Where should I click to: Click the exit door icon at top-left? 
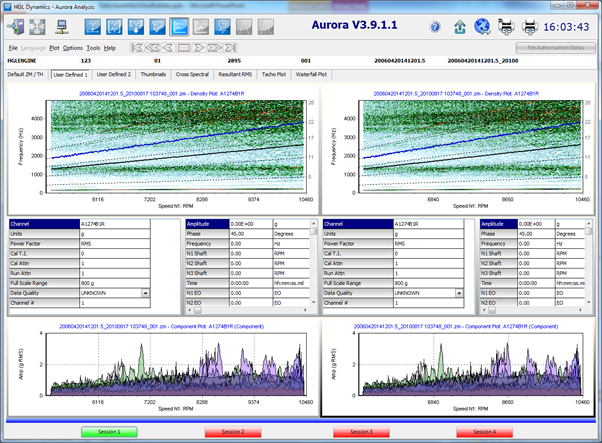[x=17, y=27]
